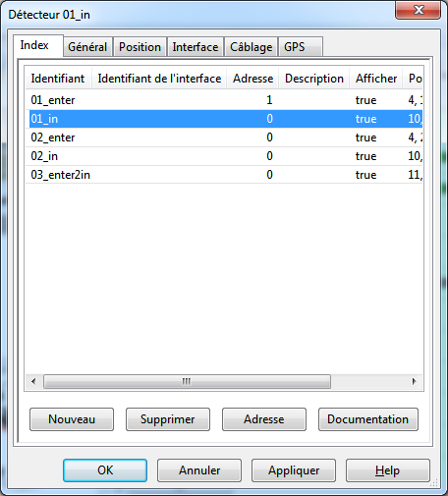The height and width of the screenshot is (496, 448).
Task: Select the Interface tab
Action: pos(196,47)
